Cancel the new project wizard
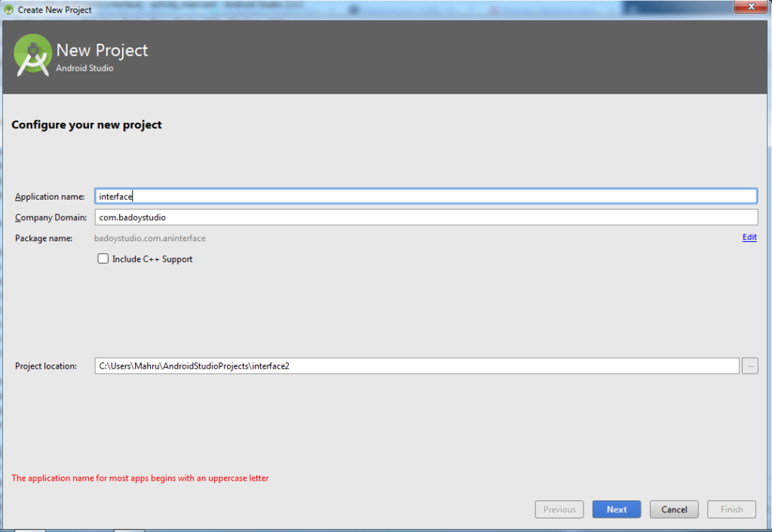The height and width of the screenshot is (532, 772). point(674,509)
